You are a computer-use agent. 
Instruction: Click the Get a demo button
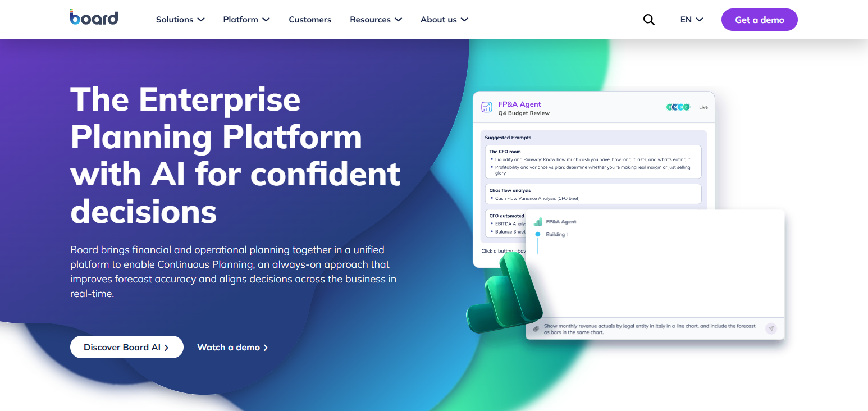760,20
